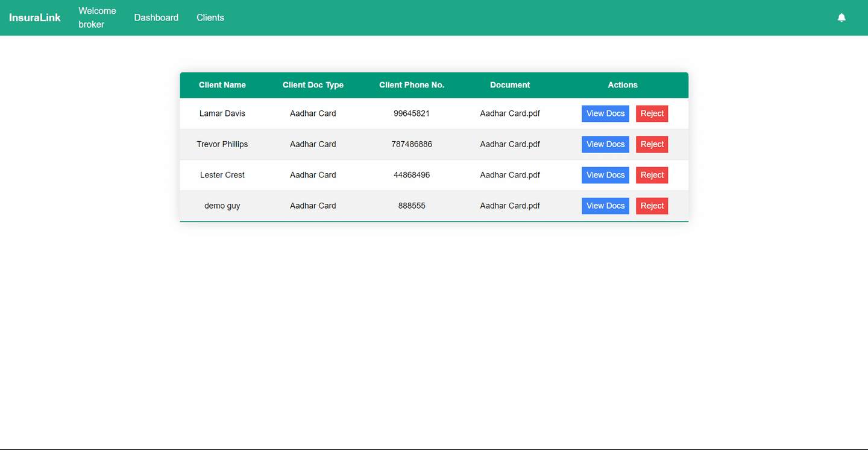Click the Client Doc Type column header

tap(313, 85)
